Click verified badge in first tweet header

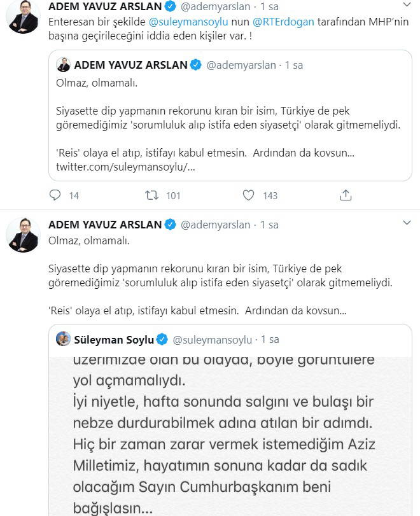[x=171, y=7]
